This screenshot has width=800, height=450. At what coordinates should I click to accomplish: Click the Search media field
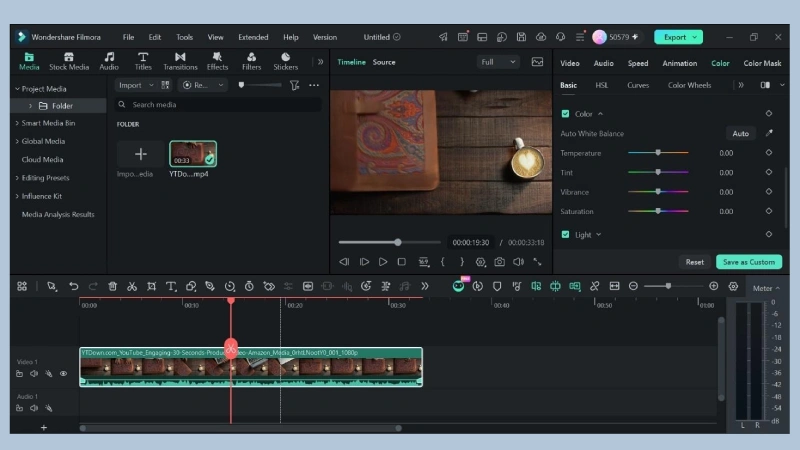tap(219, 105)
